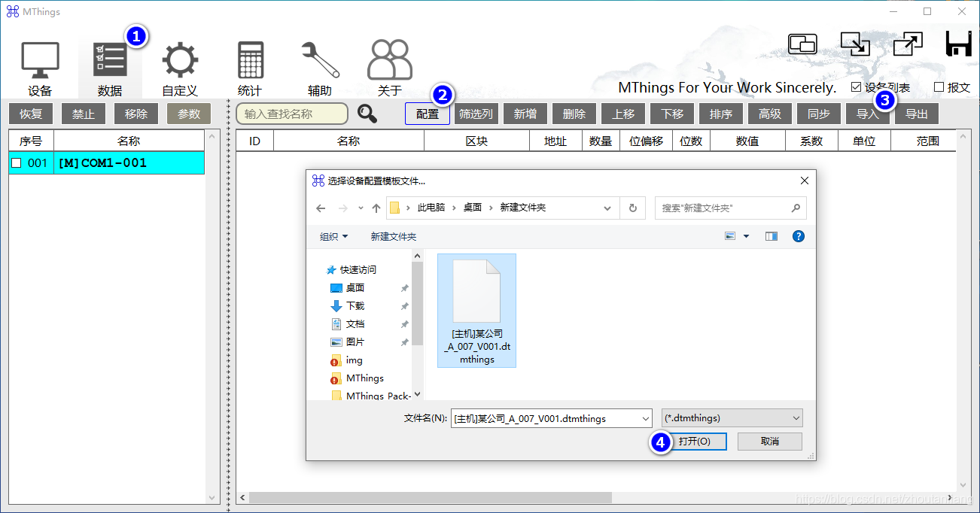Open the (*.dtmthings) file type dropdown
Viewport: 980px width, 513px height.
[x=732, y=418]
